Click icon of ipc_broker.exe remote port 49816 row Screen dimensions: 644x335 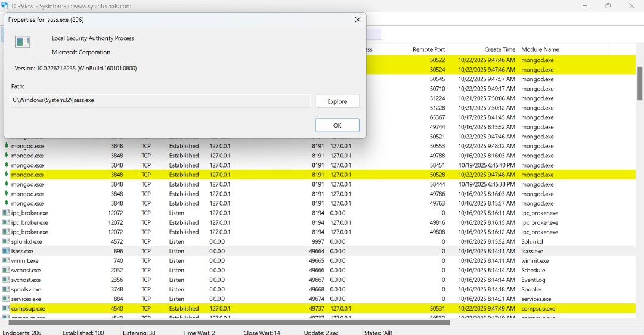click(6, 222)
